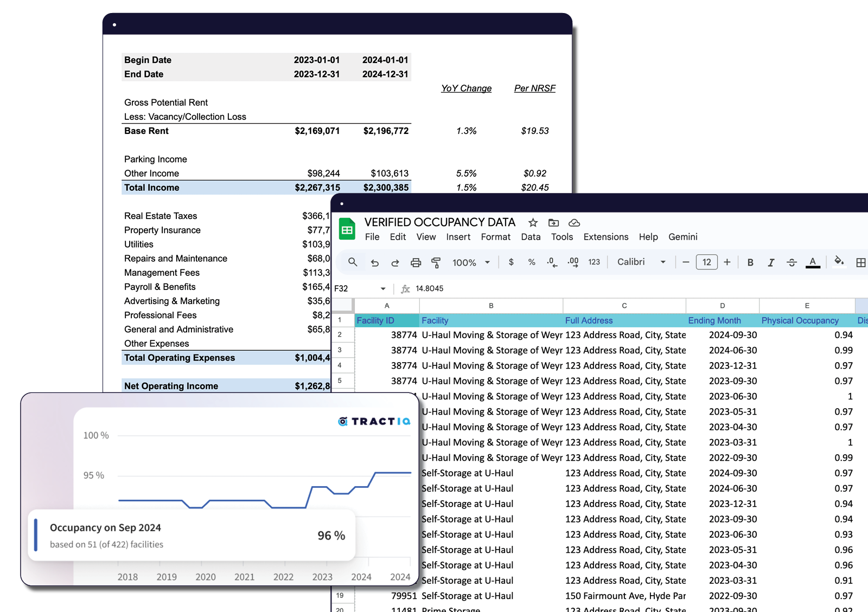
Task: Toggle italic text style
Action: pos(771,262)
